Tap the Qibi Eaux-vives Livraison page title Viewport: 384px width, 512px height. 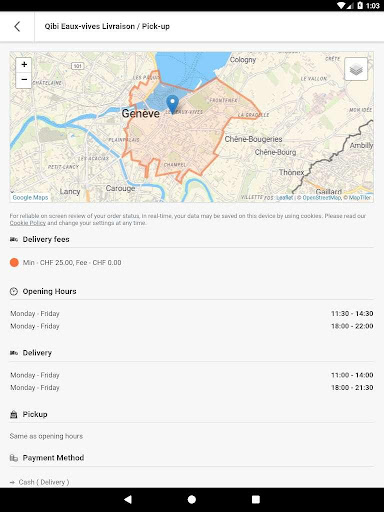click(x=107, y=26)
